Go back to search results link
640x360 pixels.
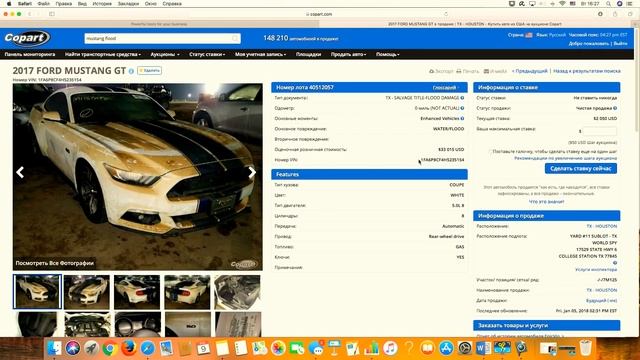click(x=587, y=71)
